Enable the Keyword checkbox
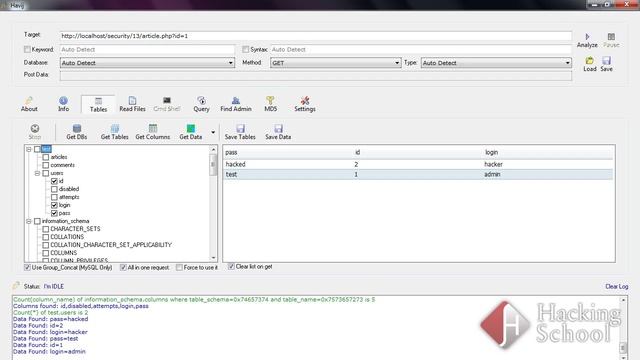 [x=27, y=49]
